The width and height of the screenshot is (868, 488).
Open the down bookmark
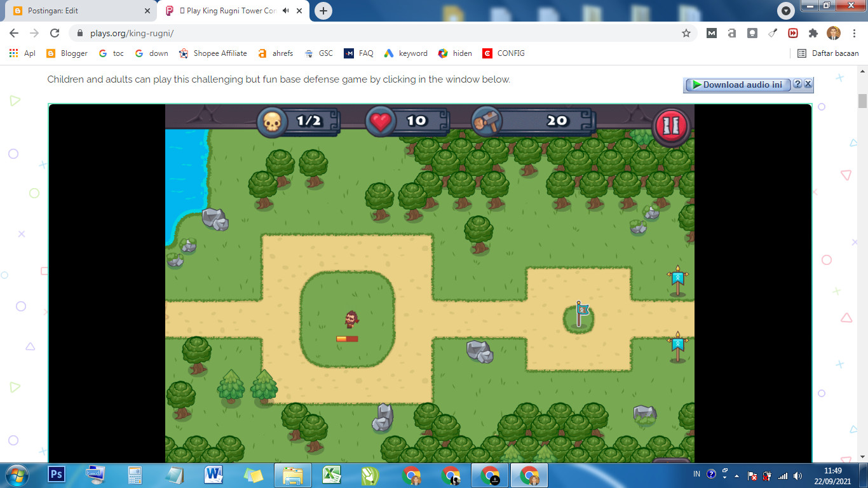click(152, 53)
